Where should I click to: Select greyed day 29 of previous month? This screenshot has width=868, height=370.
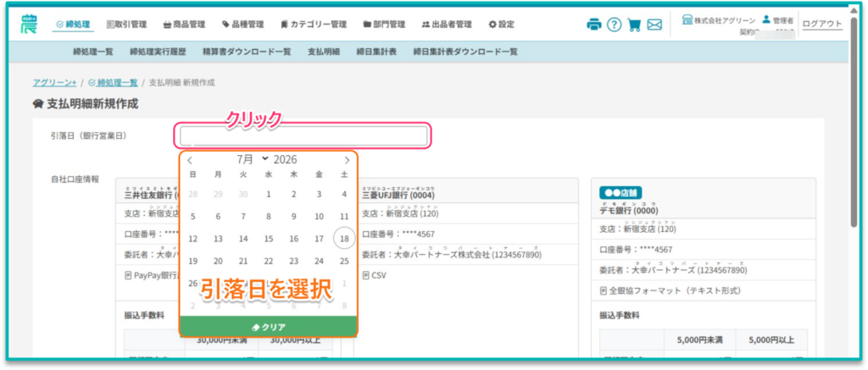[218, 194]
